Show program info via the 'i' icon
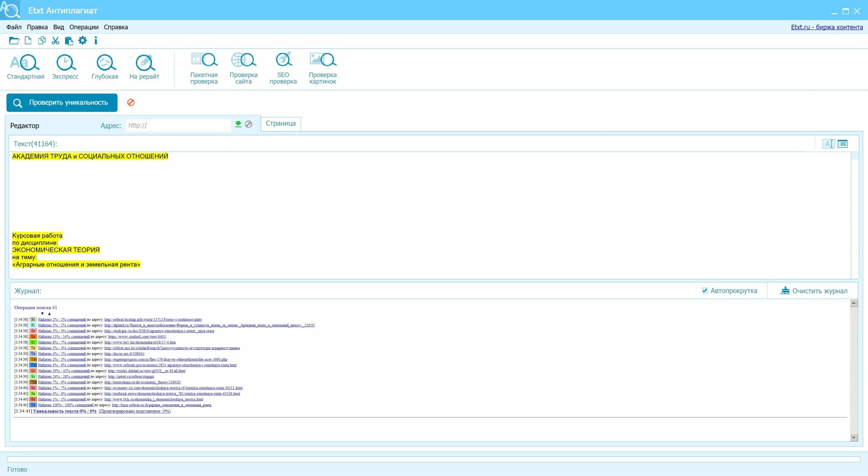 96,41
